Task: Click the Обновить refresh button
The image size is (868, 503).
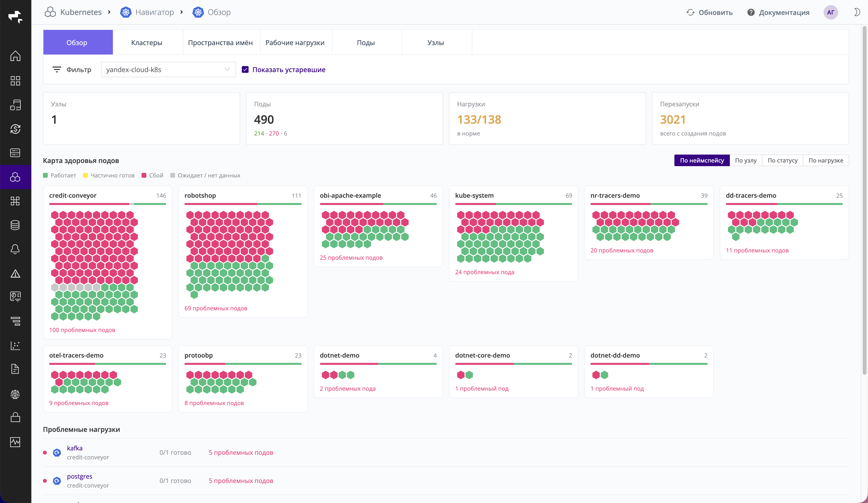Action: 709,12
